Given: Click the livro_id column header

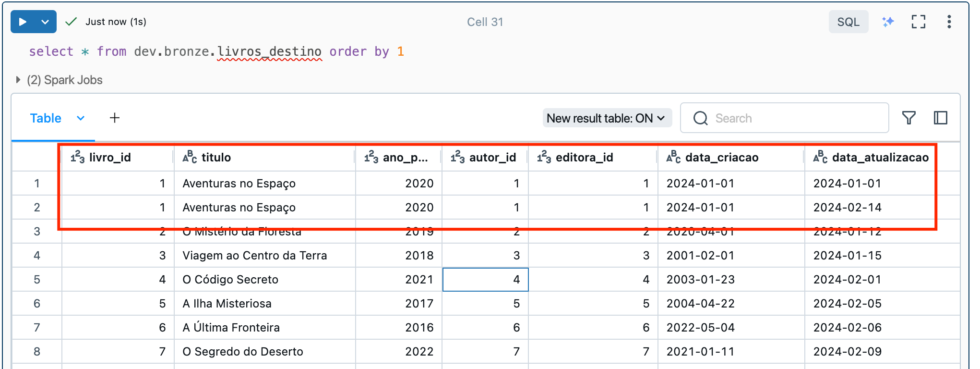Looking at the screenshot, I should coord(118,157).
